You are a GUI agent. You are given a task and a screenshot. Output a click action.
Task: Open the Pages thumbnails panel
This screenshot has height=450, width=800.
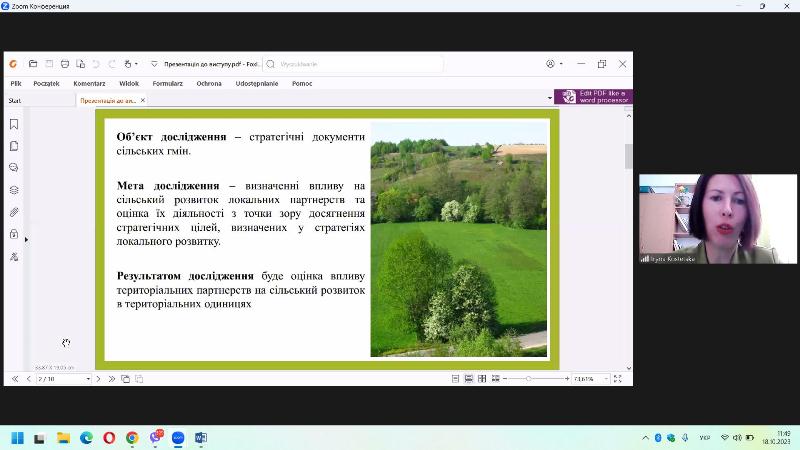click(x=14, y=146)
